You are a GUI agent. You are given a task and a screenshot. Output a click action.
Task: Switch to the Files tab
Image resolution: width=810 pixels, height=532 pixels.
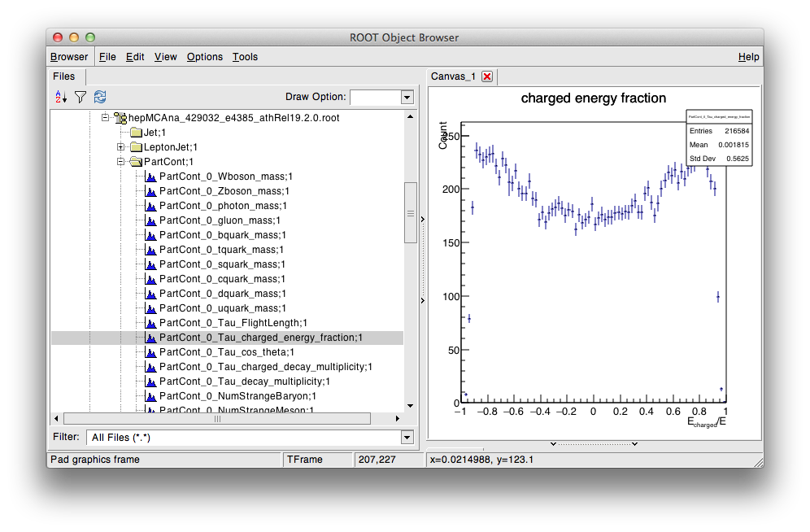click(x=64, y=76)
